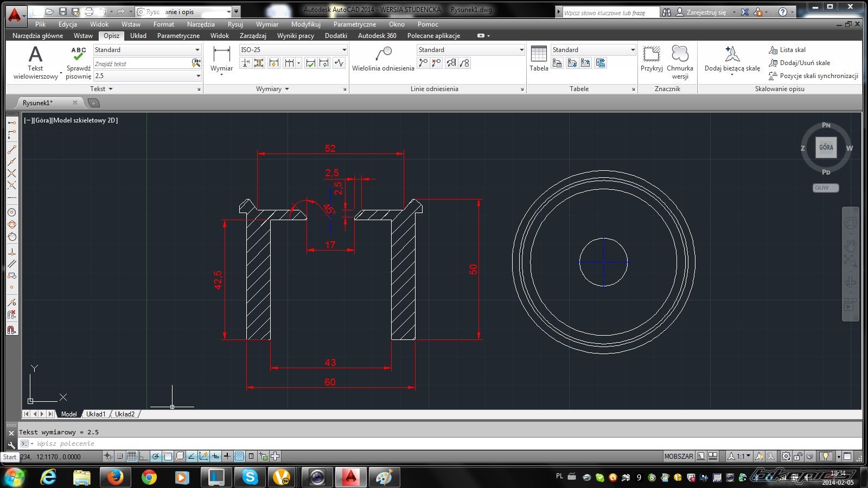Select the Wielolinia odniesienia multileader tool

tap(383, 59)
